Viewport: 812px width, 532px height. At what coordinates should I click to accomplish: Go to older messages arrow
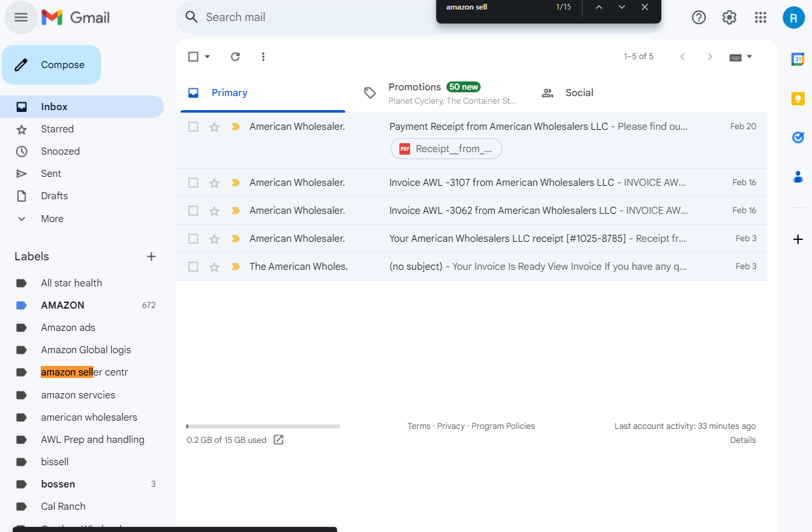coord(710,57)
